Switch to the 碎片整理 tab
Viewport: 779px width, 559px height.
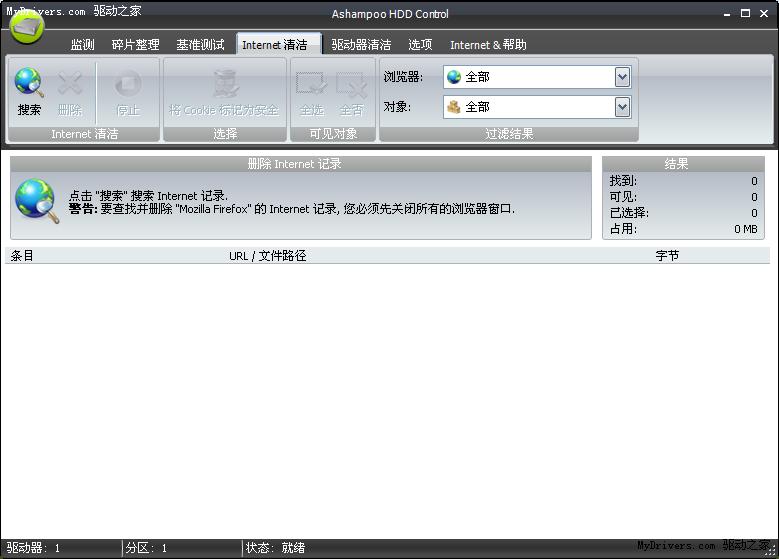pos(135,45)
